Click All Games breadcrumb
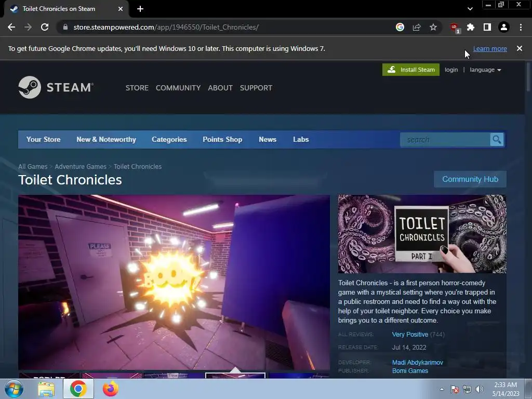Viewport: 532px width, 399px height. coord(33,167)
